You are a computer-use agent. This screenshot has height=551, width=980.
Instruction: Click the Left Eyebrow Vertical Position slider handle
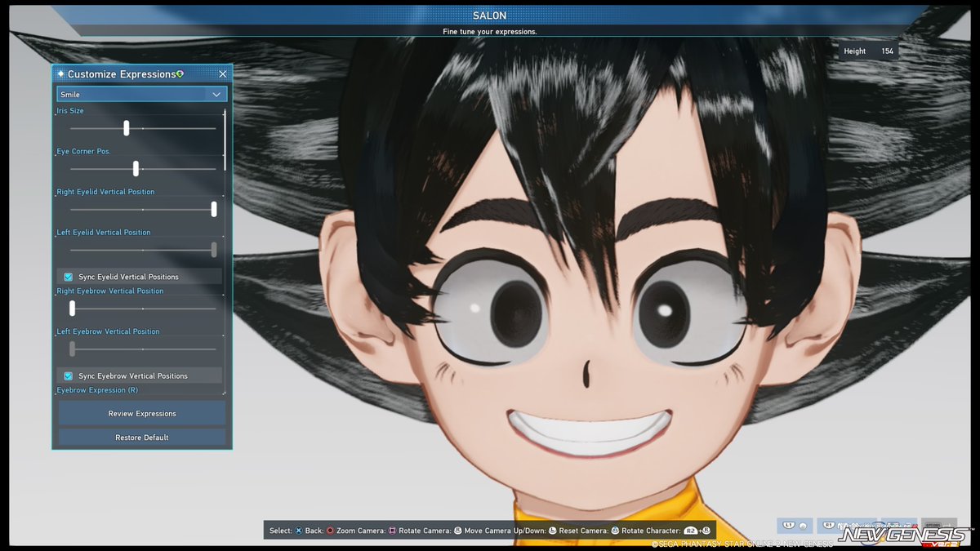(72, 349)
